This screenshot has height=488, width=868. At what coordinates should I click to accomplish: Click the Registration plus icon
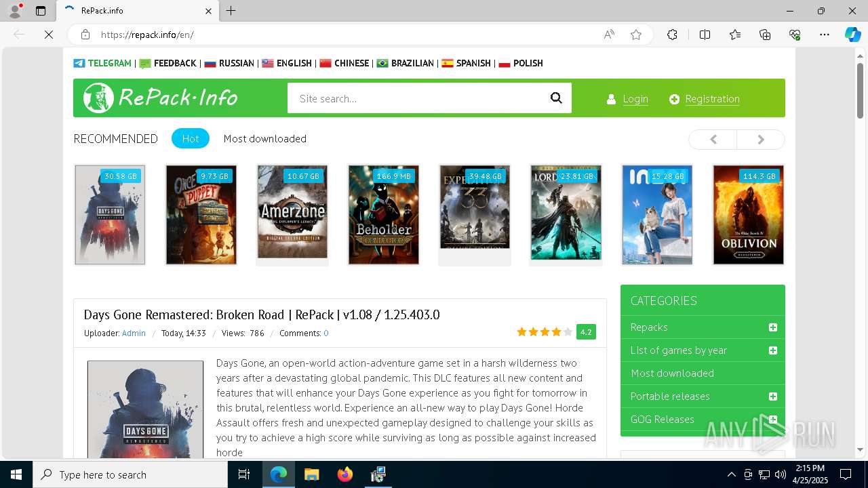(x=674, y=99)
